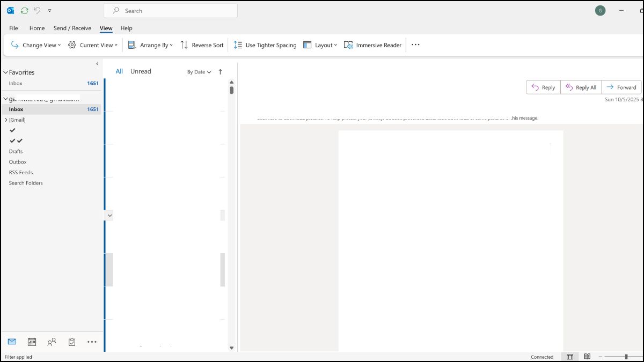The image size is (644, 362).
Task: Switch to Reading view in status bar
Action: (x=587, y=357)
